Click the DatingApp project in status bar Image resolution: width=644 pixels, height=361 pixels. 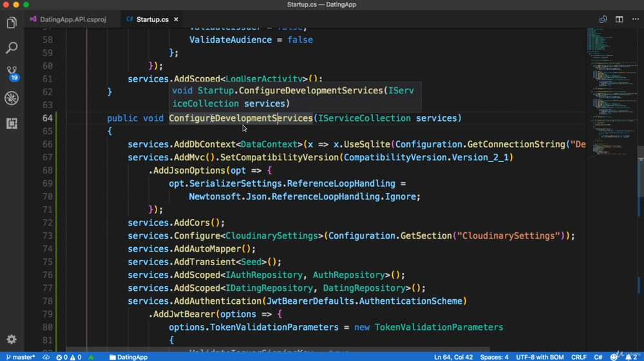click(129, 357)
